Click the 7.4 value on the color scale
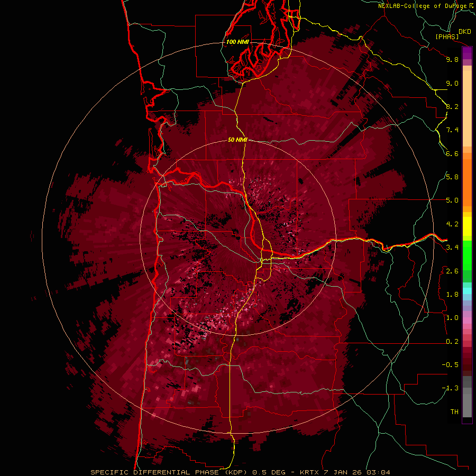The height and width of the screenshot is (476, 476). click(452, 130)
